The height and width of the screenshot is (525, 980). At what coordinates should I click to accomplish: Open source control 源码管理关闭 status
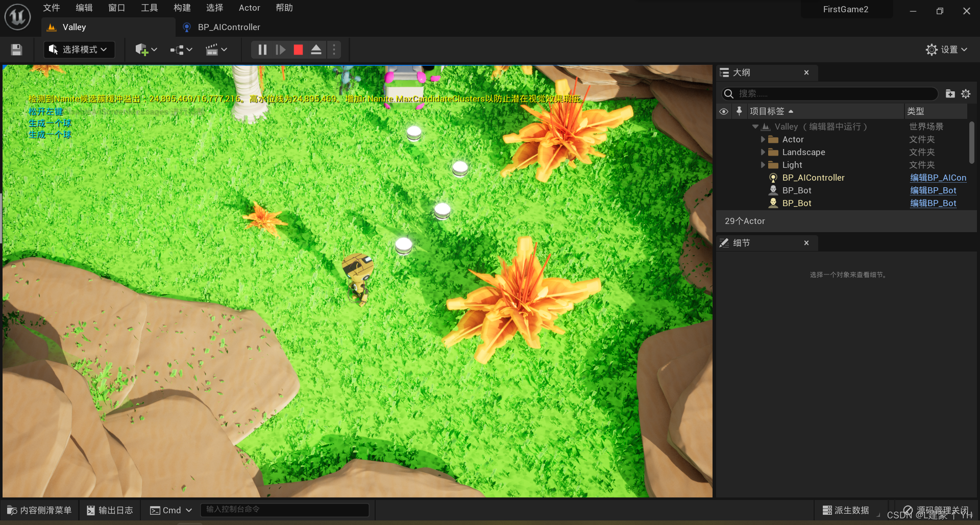click(936, 510)
